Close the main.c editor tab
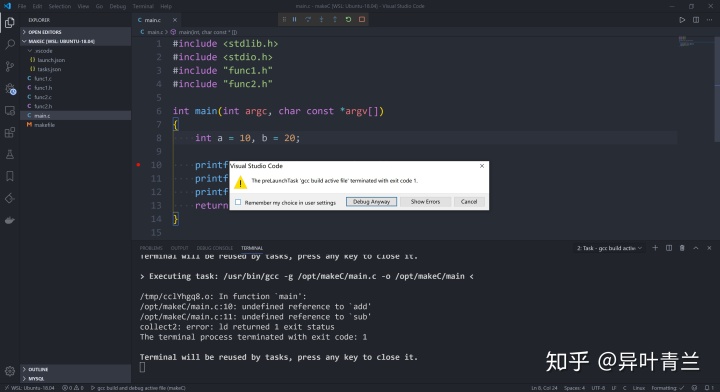720x392 pixels. point(174,20)
